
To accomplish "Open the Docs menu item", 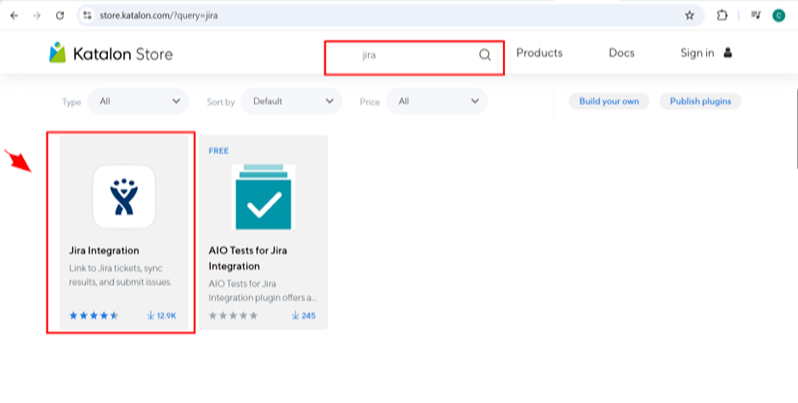I will [x=621, y=53].
